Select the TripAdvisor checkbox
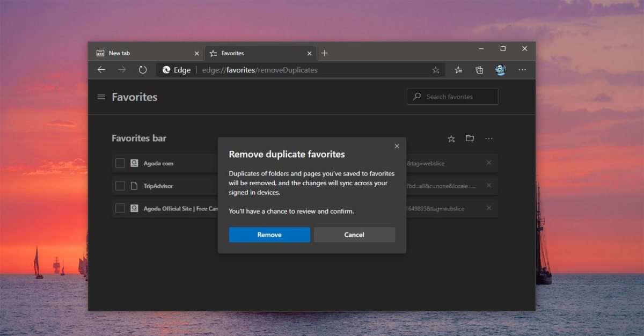The height and width of the screenshot is (336, 644). click(x=120, y=185)
